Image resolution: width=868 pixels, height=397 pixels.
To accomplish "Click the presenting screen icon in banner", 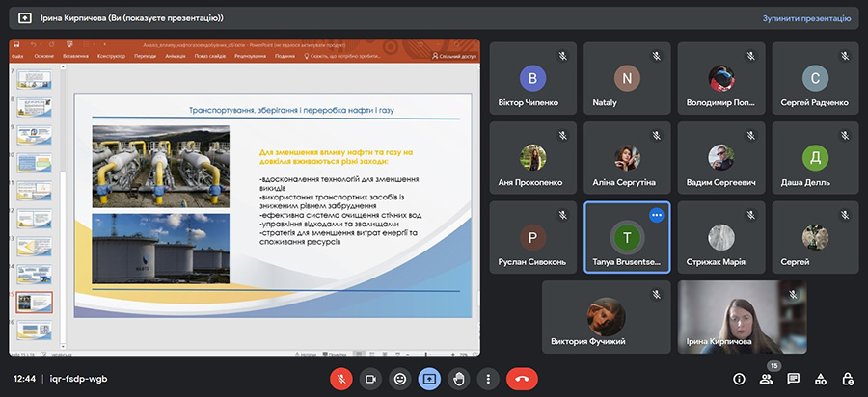I will click(x=25, y=18).
